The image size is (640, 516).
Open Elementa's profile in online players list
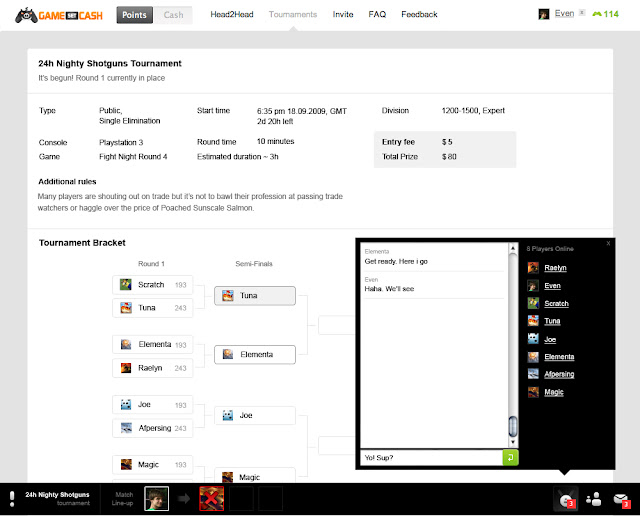pyautogui.click(x=559, y=357)
